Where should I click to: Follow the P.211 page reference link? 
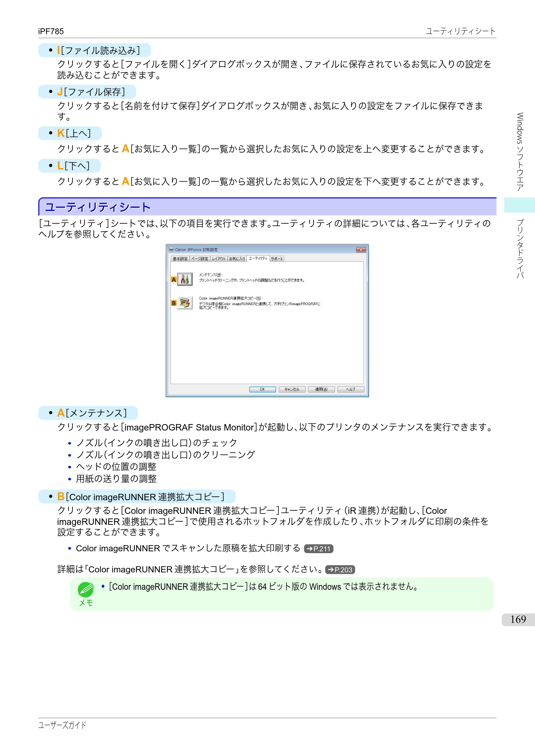[x=318, y=549]
